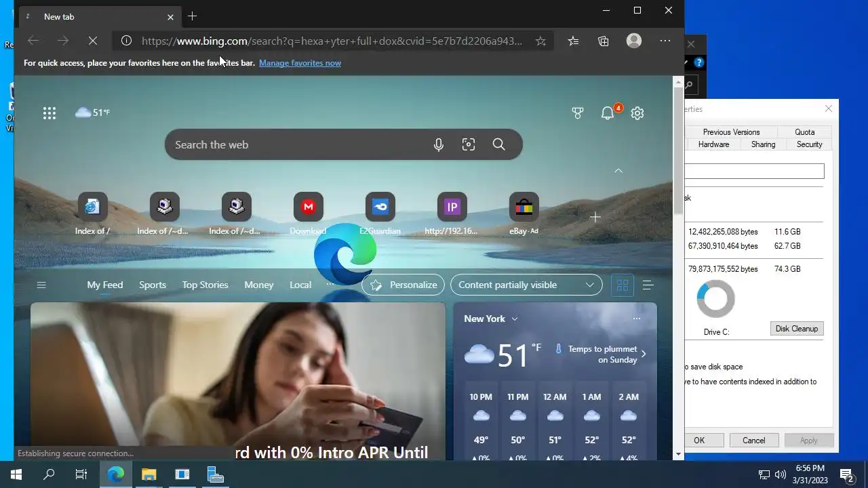This screenshot has height=488, width=868.
Task: Open the Download quick link tile
Action: [308, 214]
